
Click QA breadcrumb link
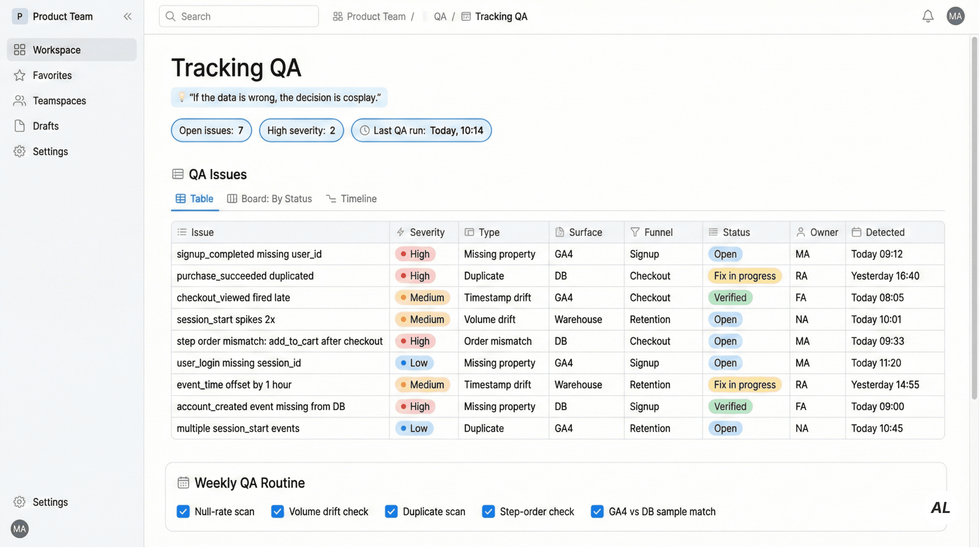(440, 16)
